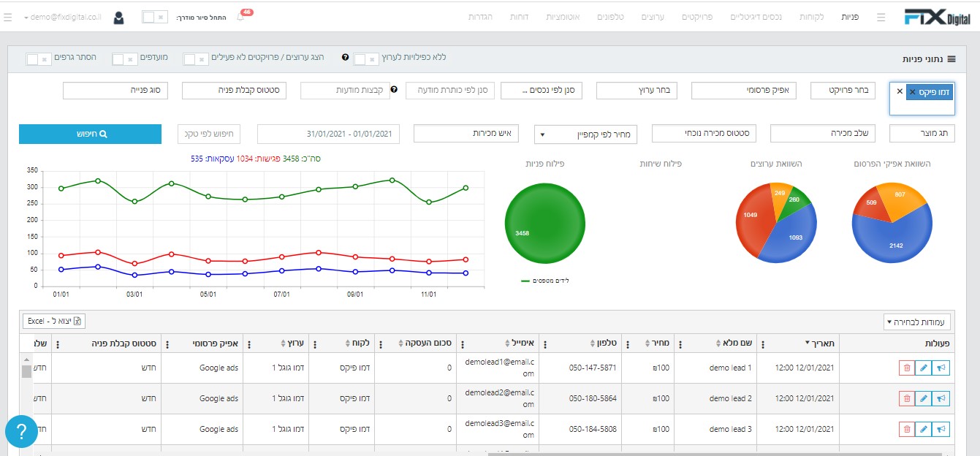This screenshot has height=456, width=980.
Task: Click the announce icon for demo lead 1
Action: [941, 368]
